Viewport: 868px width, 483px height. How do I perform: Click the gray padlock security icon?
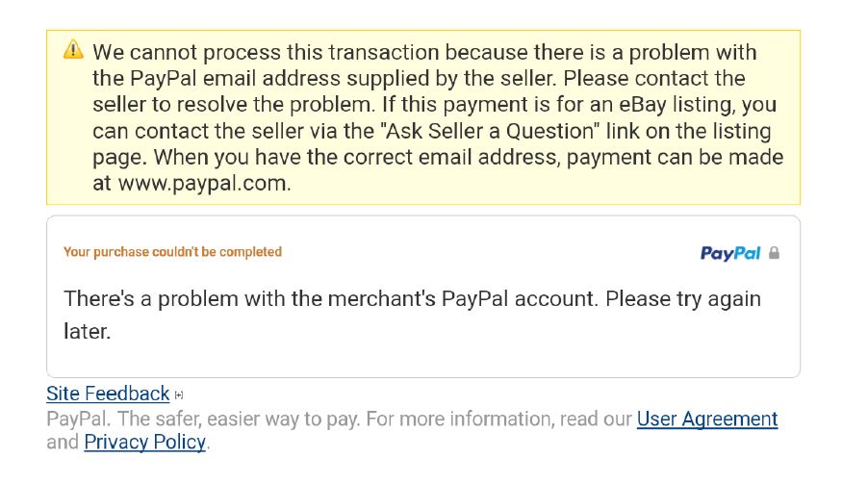(774, 253)
